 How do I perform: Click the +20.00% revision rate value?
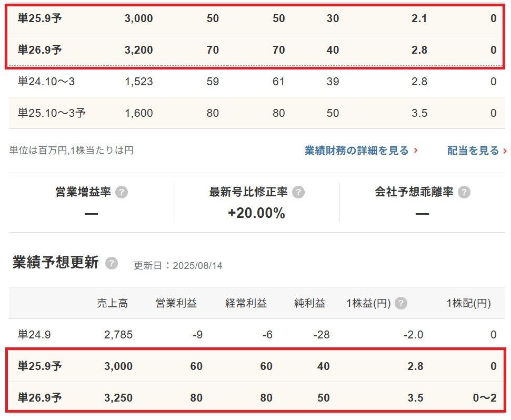[256, 213]
